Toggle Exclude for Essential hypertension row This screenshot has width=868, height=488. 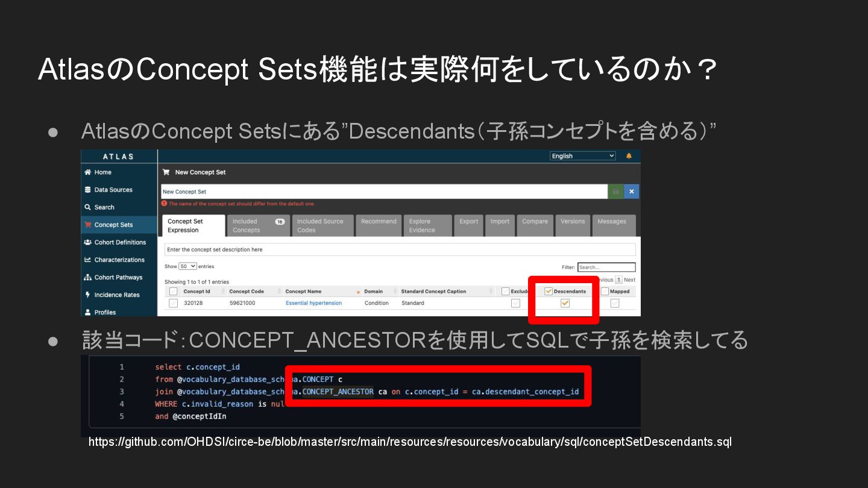(x=515, y=303)
